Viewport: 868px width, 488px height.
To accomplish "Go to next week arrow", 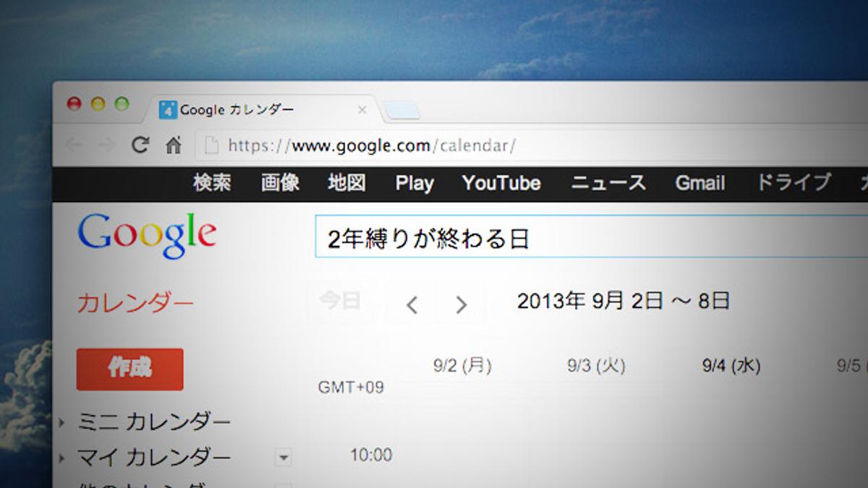I will coord(461,304).
